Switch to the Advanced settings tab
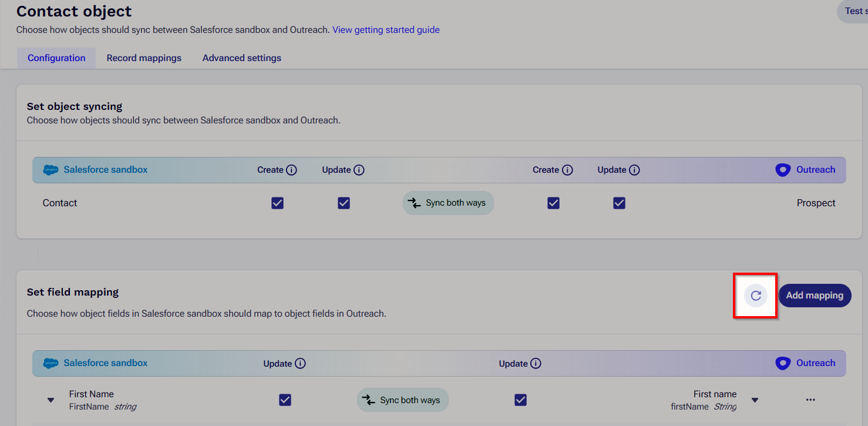The image size is (868, 426). (242, 58)
